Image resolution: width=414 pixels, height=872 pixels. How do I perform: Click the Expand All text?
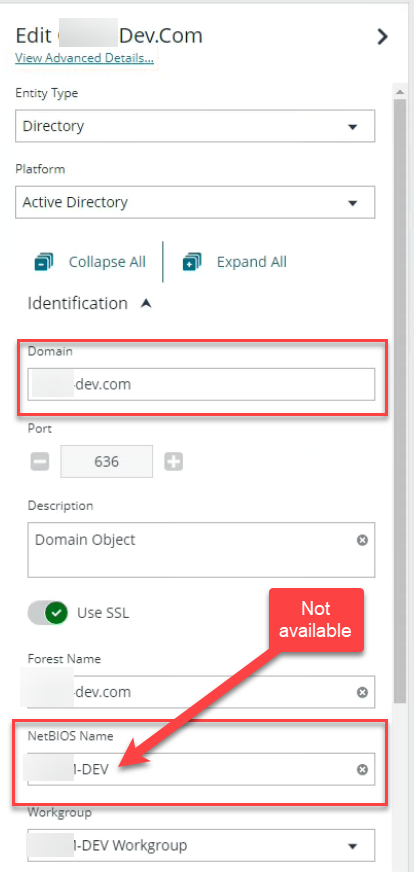252,262
